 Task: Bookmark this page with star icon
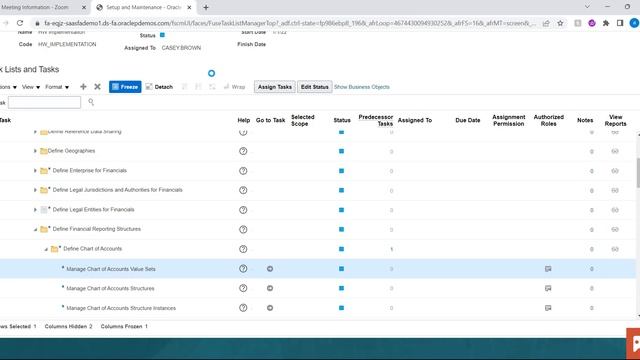pos(560,23)
